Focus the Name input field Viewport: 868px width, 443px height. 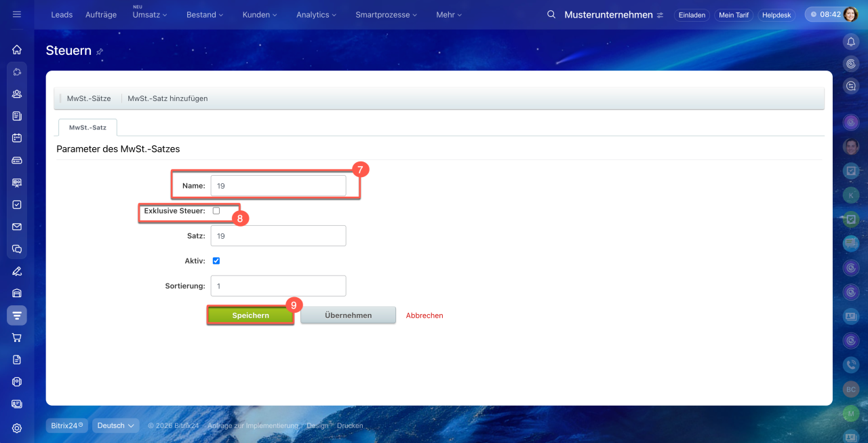pos(278,186)
